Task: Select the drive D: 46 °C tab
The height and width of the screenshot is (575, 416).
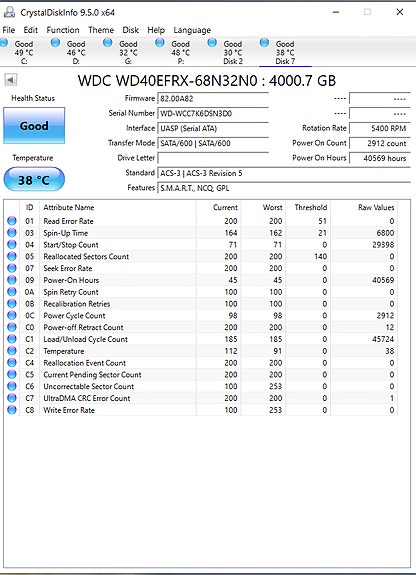Action: coord(70,52)
